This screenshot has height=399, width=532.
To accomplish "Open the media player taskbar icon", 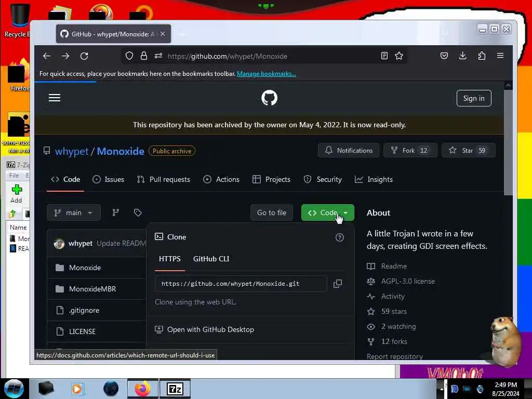I will (77, 389).
